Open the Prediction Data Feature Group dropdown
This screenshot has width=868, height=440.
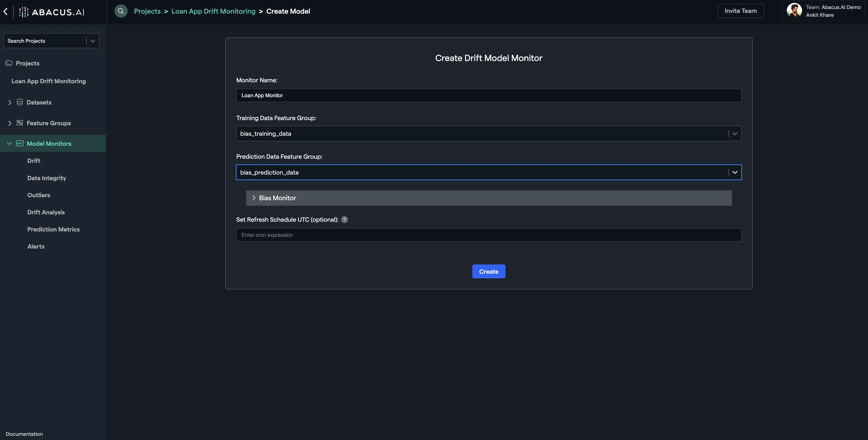[735, 172]
